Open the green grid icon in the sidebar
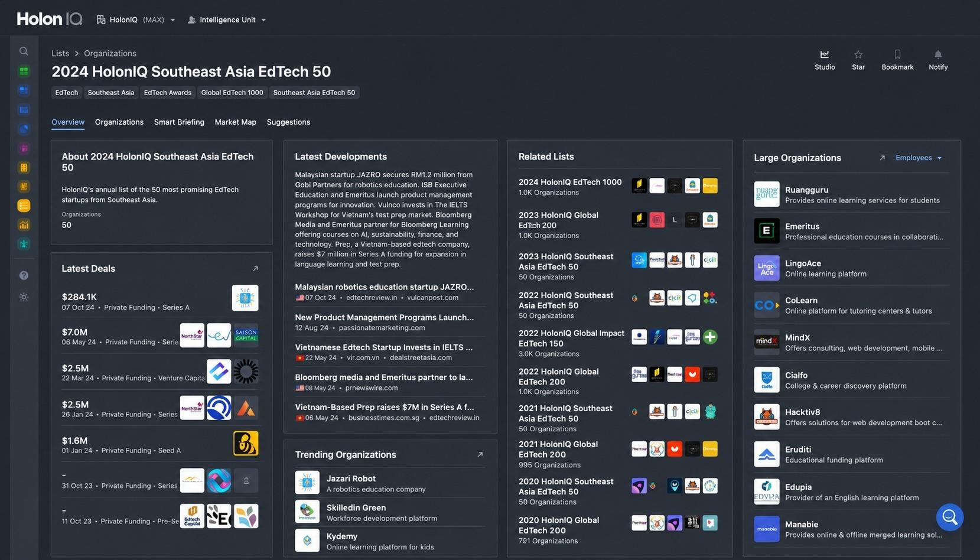The image size is (980, 560). [24, 71]
